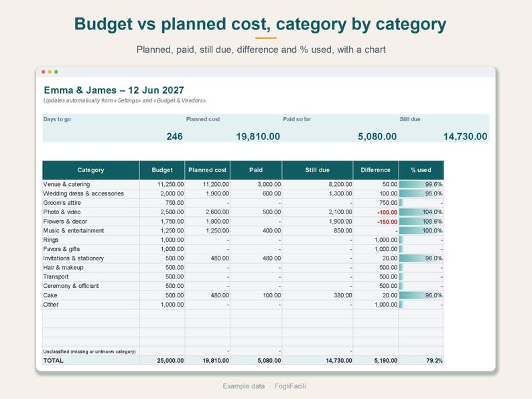The image size is (532, 399).
Task: Click the 'Ceremony & officiant' cell
Action: tap(91, 286)
